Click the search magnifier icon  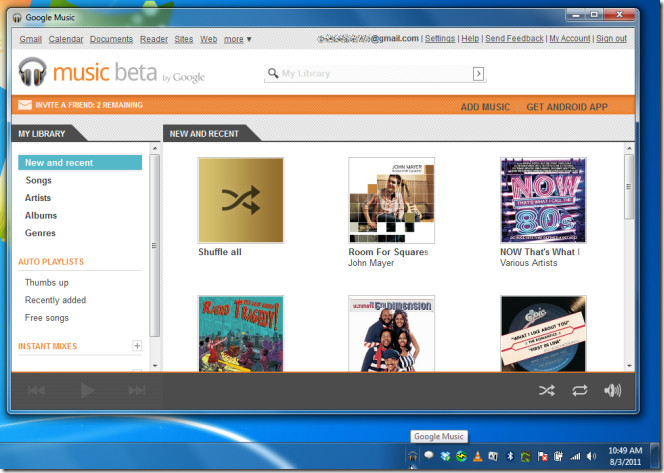273,73
